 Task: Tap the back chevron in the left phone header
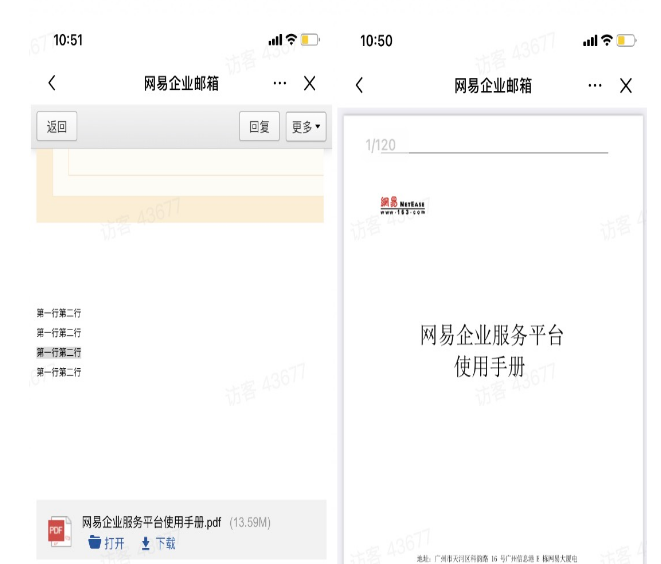52,83
